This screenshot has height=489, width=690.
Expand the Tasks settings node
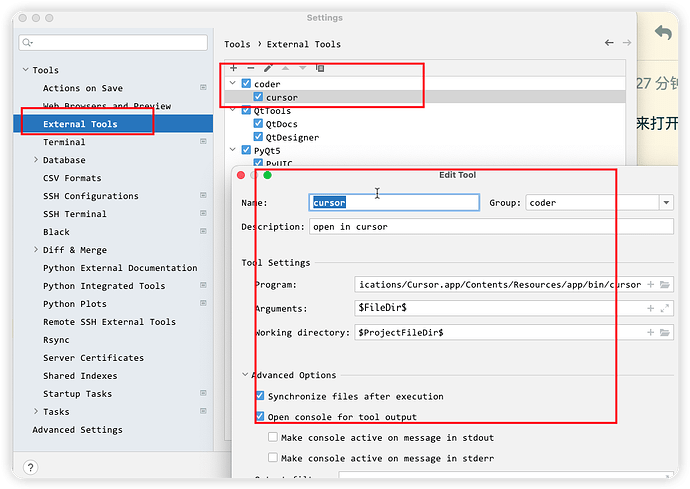(x=36, y=412)
